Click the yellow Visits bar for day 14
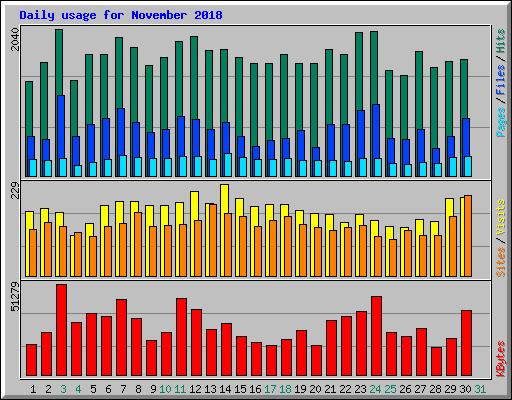 pyautogui.click(x=224, y=199)
